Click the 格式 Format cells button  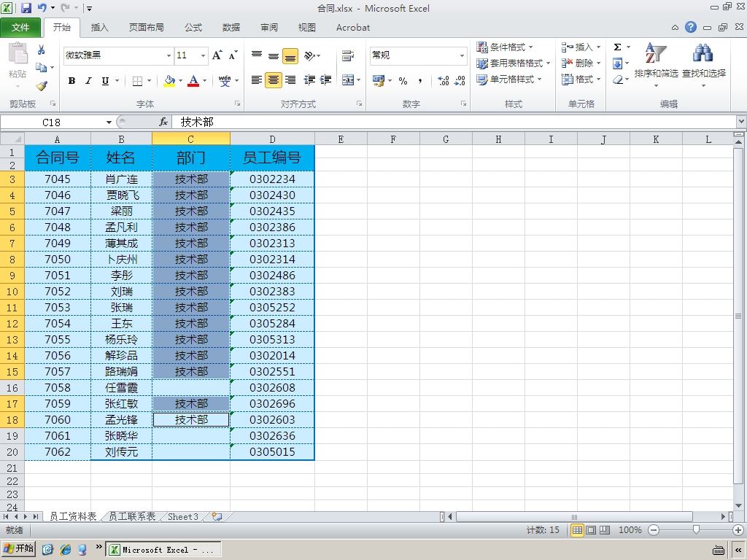581,79
